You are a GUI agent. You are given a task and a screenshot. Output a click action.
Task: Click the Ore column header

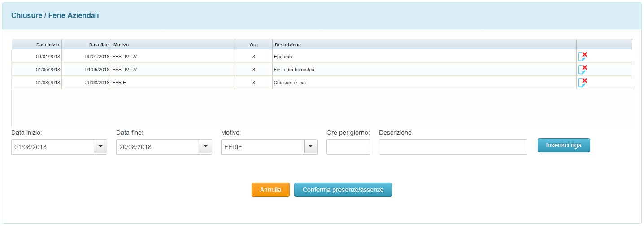pos(254,44)
